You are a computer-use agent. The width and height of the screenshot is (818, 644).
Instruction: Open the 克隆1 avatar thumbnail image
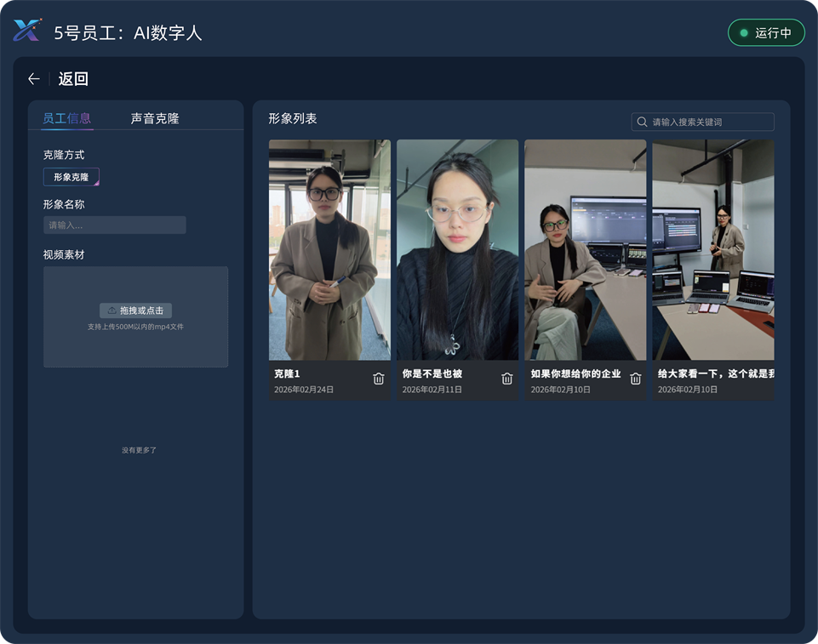(x=329, y=249)
